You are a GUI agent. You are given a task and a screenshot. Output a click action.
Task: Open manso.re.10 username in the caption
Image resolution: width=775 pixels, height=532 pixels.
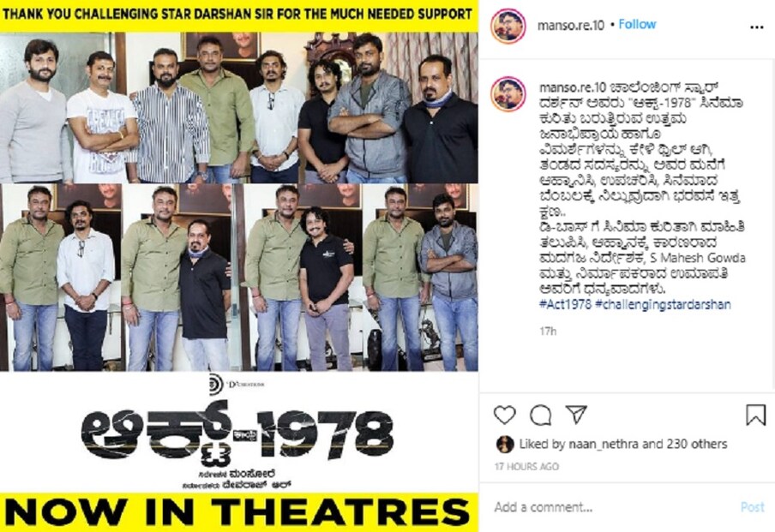tap(573, 88)
